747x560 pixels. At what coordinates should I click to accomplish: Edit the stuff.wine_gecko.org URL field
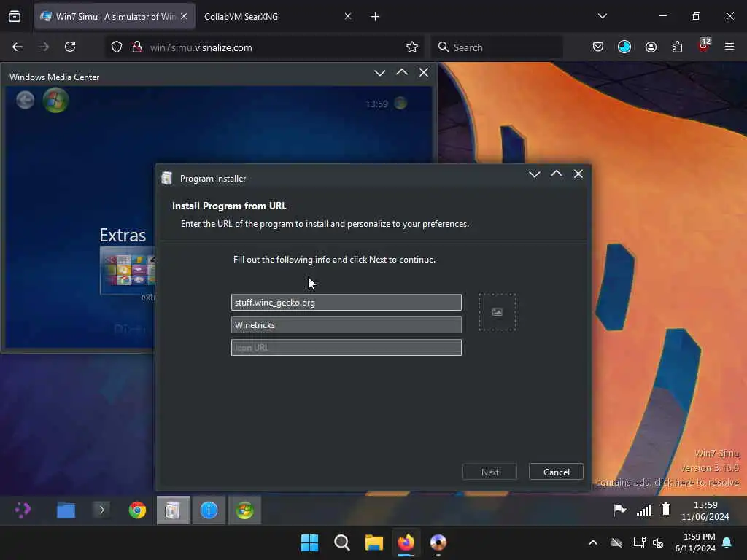tap(347, 303)
